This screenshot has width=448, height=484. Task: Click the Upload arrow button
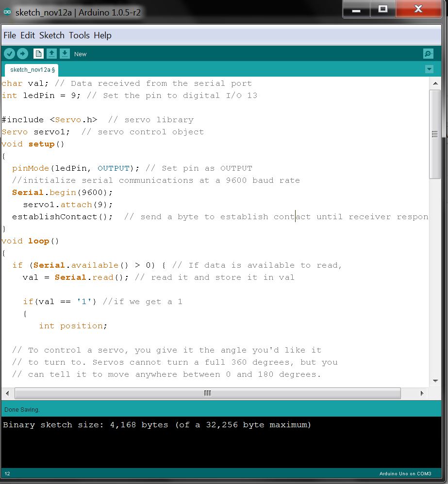[22, 54]
